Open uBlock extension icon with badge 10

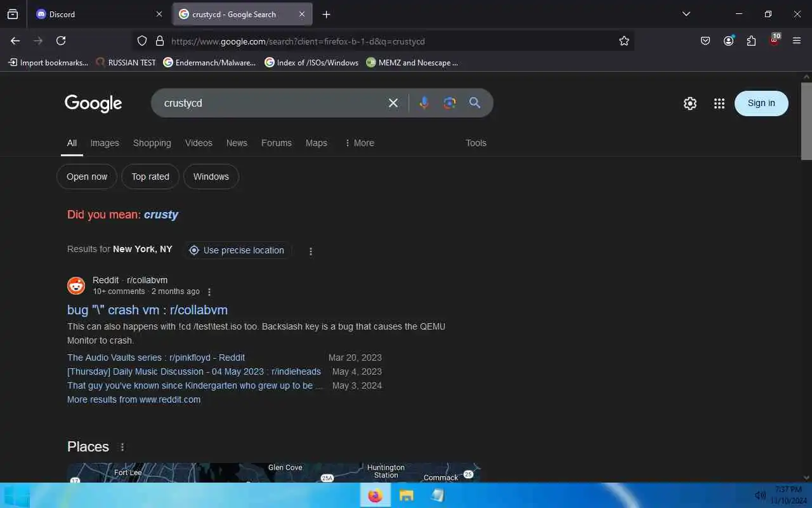[x=774, y=40]
